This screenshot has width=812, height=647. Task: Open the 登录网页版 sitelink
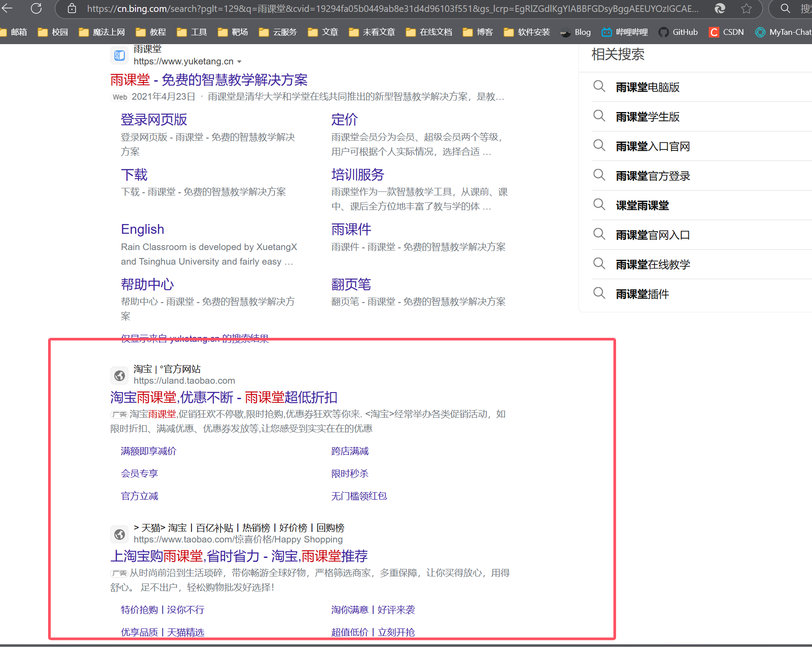click(154, 120)
